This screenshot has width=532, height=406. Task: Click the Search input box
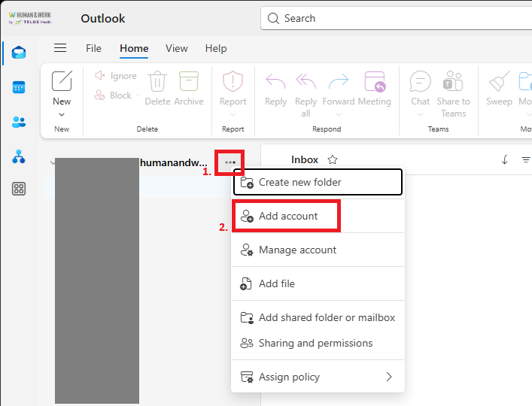click(x=397, y=18)
